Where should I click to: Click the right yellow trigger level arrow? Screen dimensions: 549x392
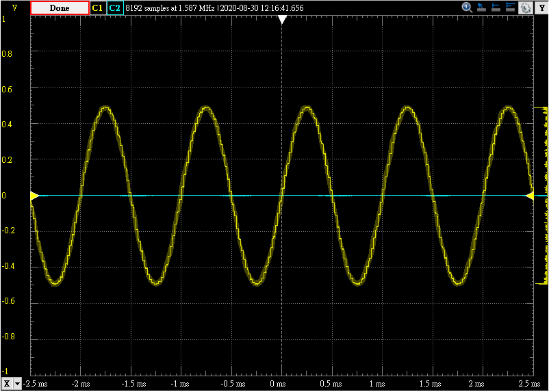(x=529, y=196)
